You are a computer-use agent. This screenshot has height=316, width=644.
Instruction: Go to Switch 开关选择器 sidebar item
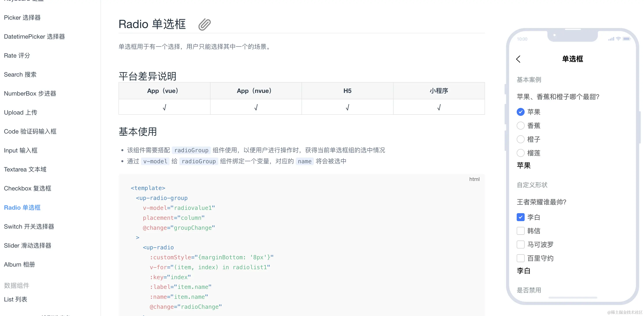click(x=29, y=227)
